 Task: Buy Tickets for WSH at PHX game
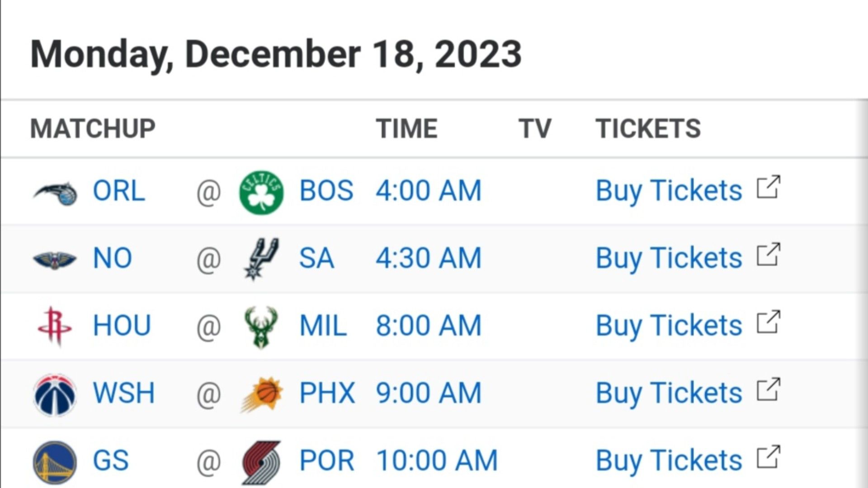pos(669,393)
